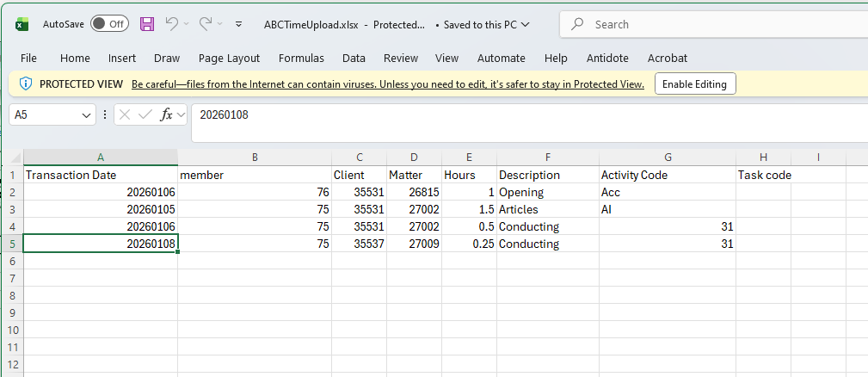The width and height of the screenshot is (868, 377).
Task: Click the Enter checkmark formula icon
Action: [x=145, y=115]
